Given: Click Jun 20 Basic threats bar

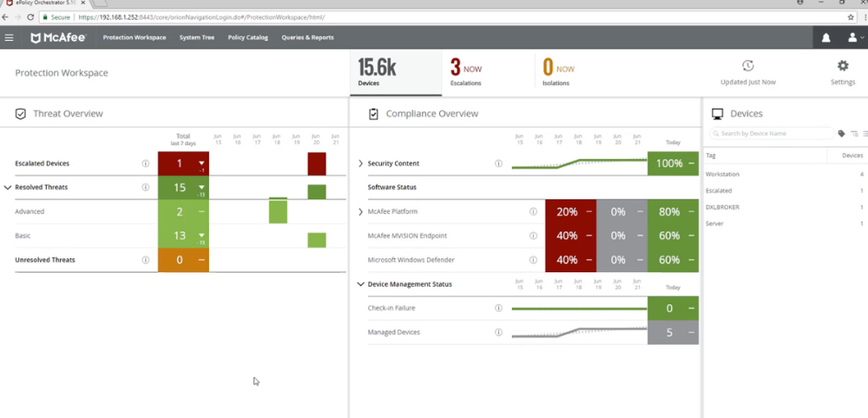Looking at the screenshot, I should pyautogui.click(x=317, y=240).
